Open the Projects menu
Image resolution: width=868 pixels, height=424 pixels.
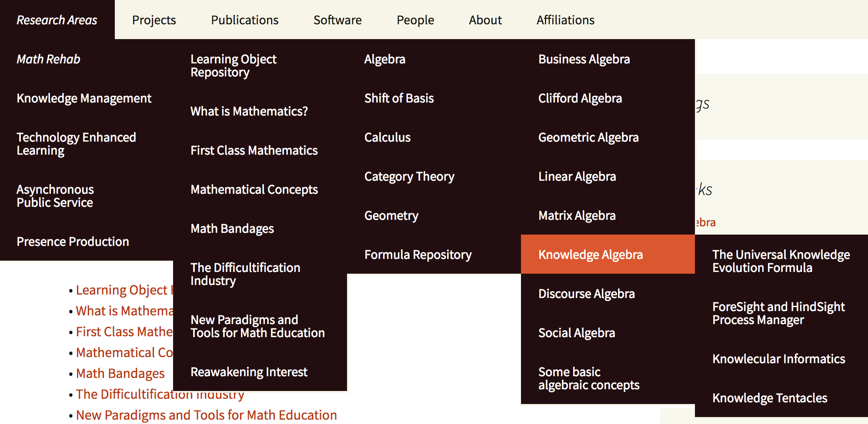(154, 20)
